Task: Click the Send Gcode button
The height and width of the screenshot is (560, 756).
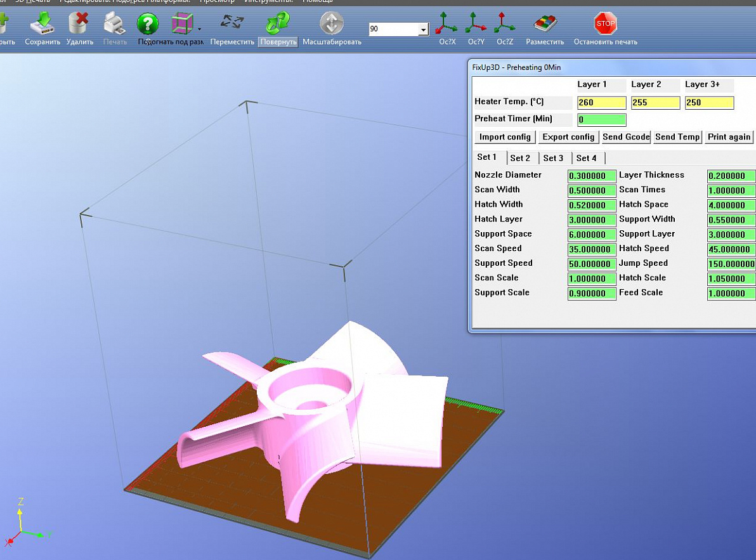Action: tap(627, 137)
